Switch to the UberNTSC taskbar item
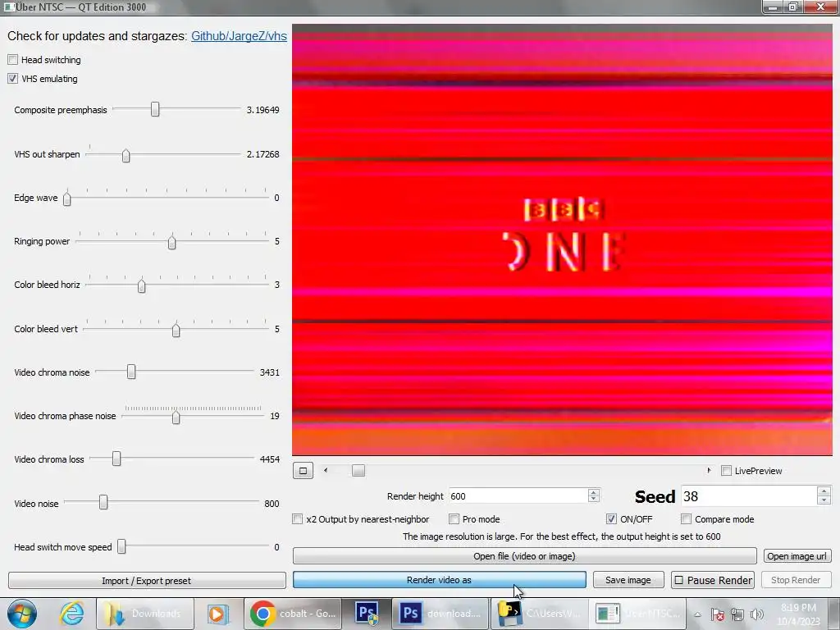 coord(637,614)
